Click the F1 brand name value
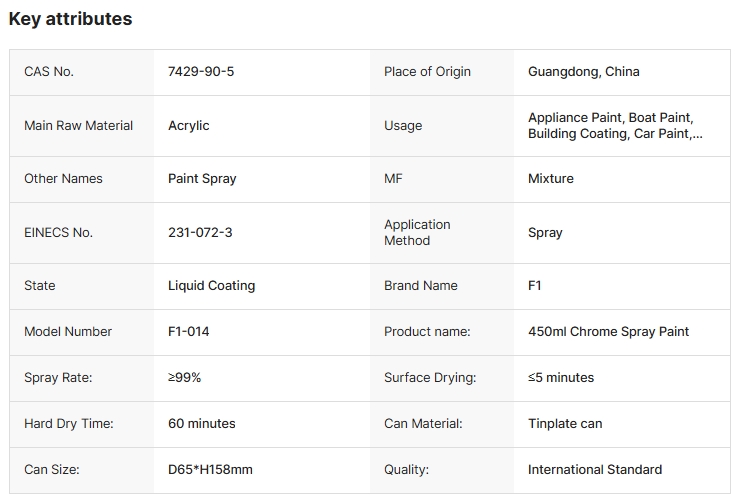 click(535, 286)
